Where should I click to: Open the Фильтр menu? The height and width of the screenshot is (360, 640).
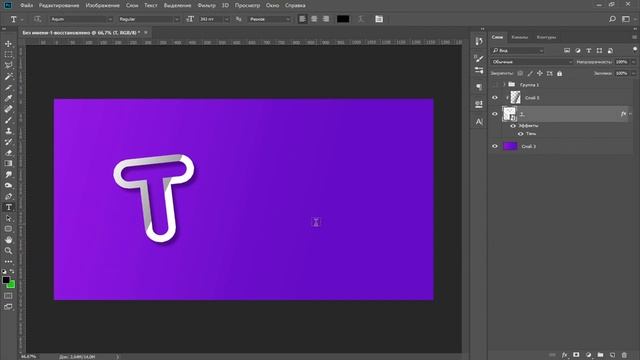tap(207, 6)
